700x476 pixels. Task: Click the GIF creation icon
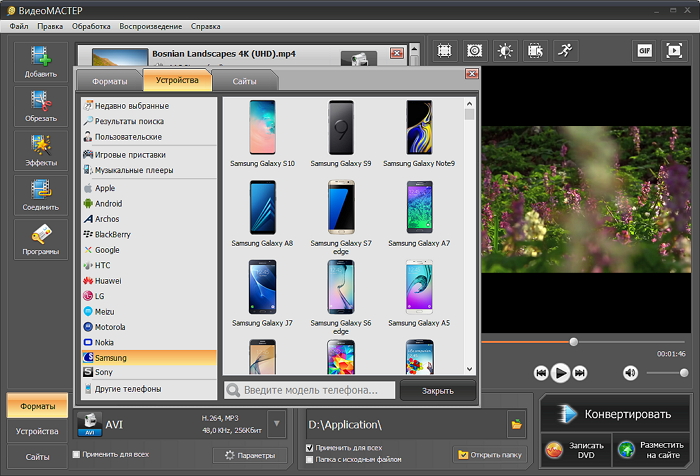(x=644, y=51)
